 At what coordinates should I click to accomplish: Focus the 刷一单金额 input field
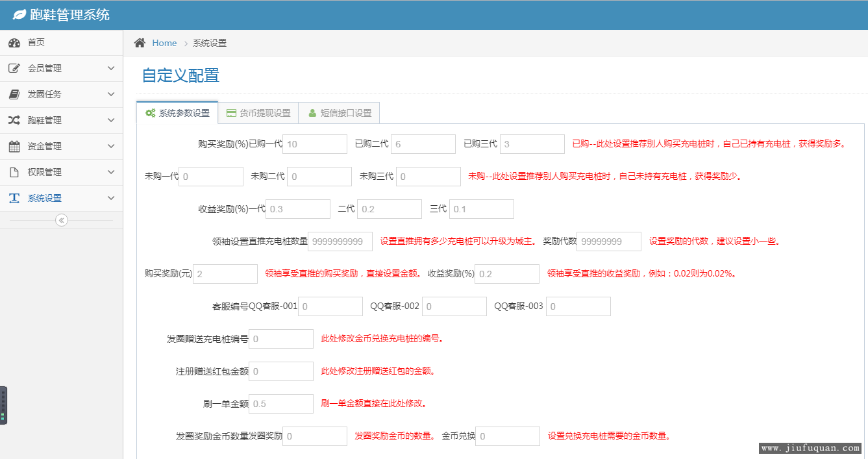click(281, 404)
